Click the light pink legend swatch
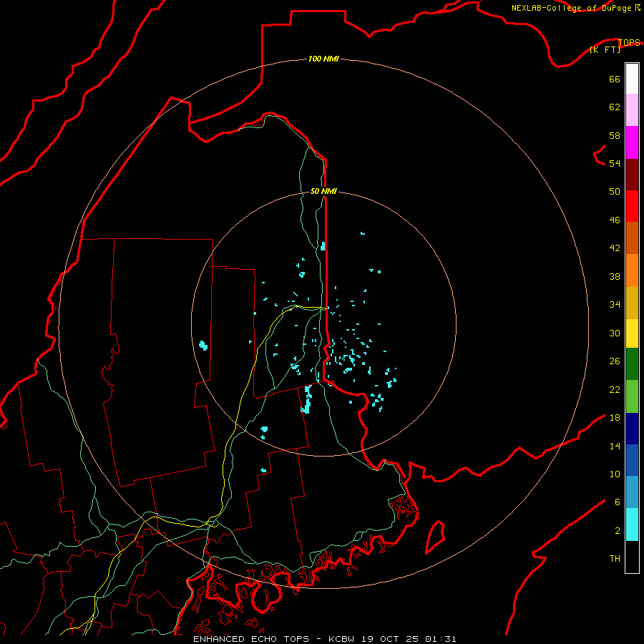 click(632, 109)
